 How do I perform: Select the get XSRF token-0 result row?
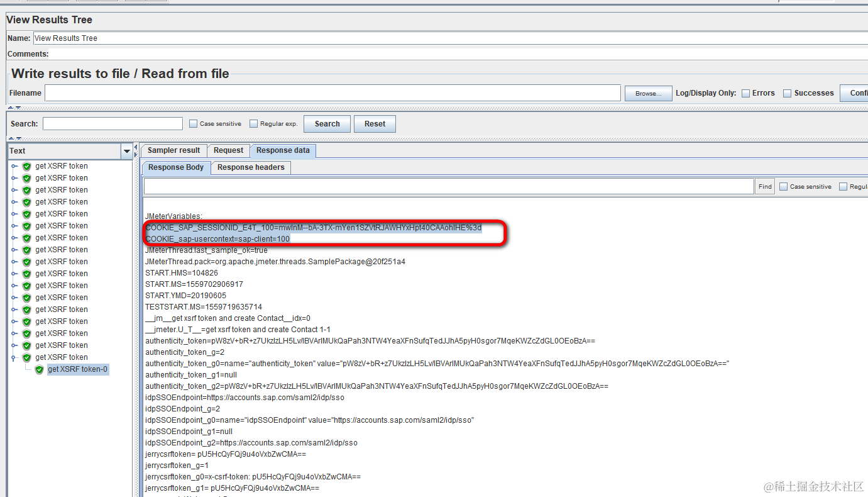point(78,369)
